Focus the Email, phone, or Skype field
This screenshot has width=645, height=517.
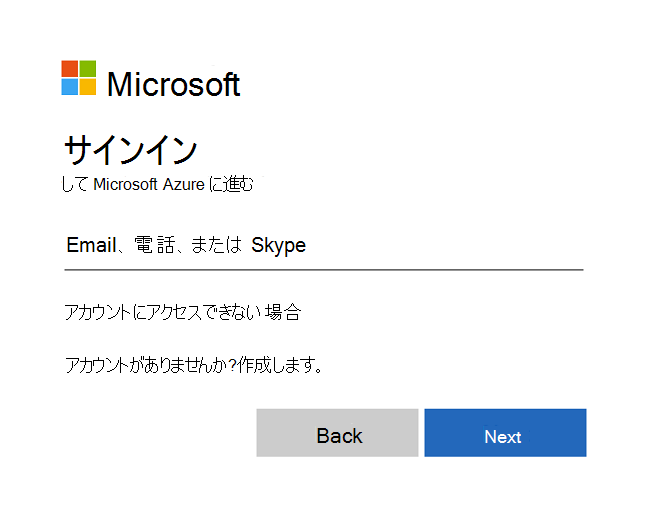[323, 245]
